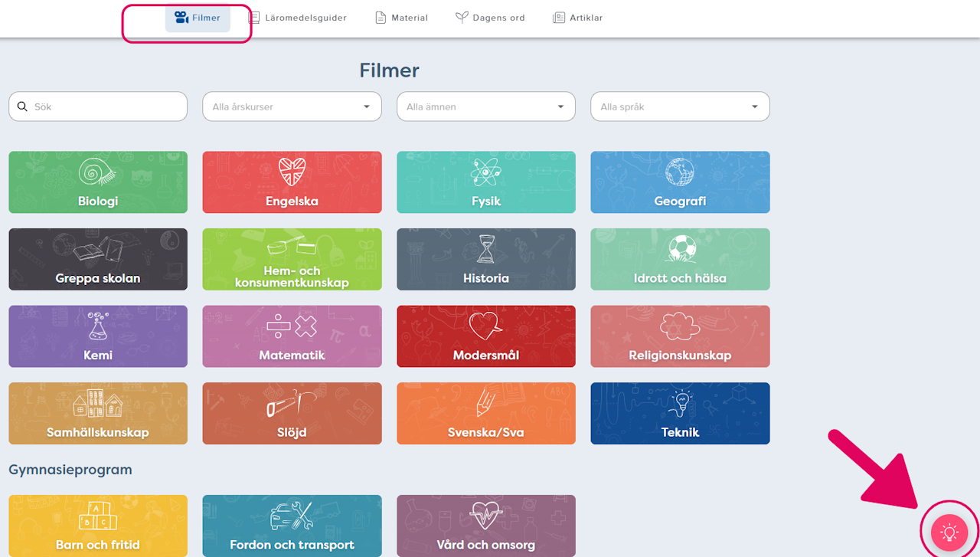Viewport: 980px width, 557px height.
Task: Click the flask icon on Kemi
Action: pyautogui.click(x=98, y=326)
